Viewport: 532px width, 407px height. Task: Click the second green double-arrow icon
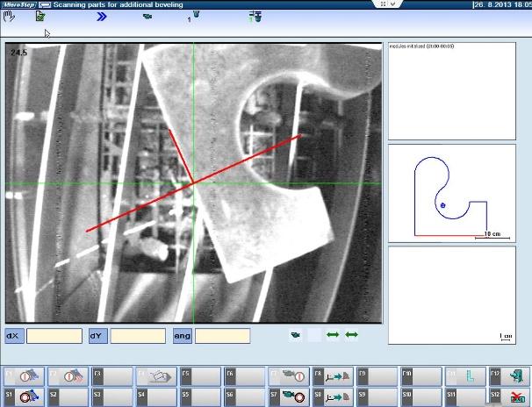[x=351, y=334]
